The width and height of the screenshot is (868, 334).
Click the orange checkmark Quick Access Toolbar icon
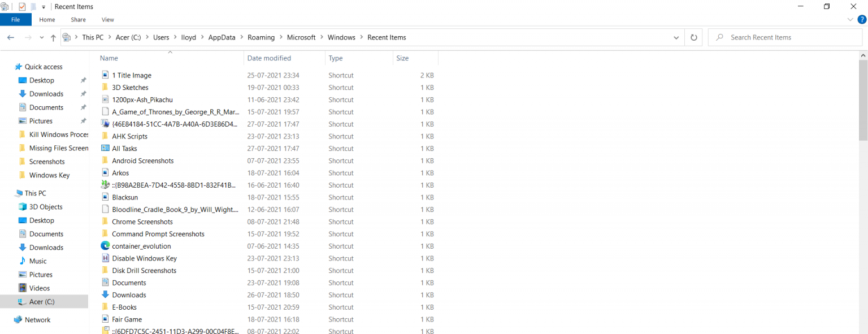click(23, 6)
